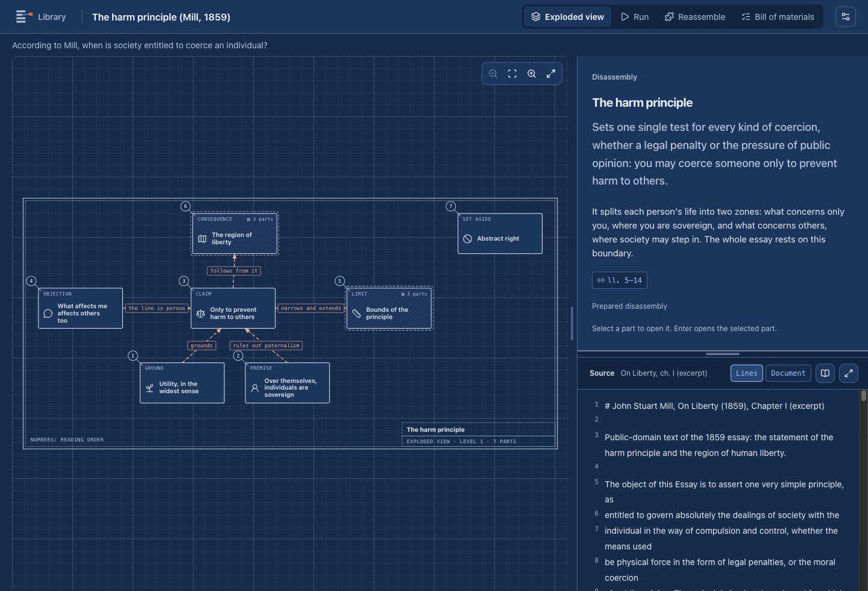The height and width of the screenshot is (591, 868).
Task: Open Bounds of the principle part
Action: 389,308
